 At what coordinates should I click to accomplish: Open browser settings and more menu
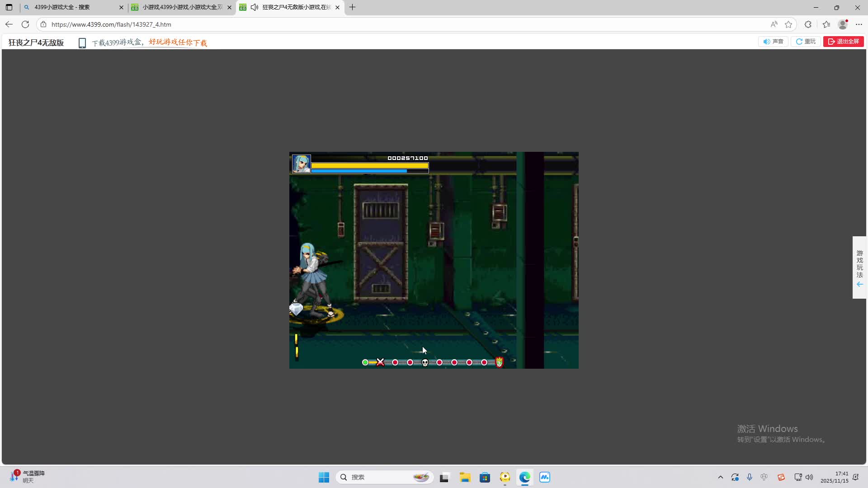pos(859,24)
